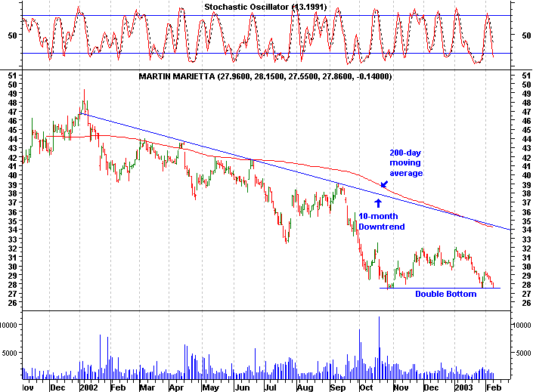Click the Jun month label
Image resolution: width=533 pixels, height=392 pixels.
coord(243,387)
